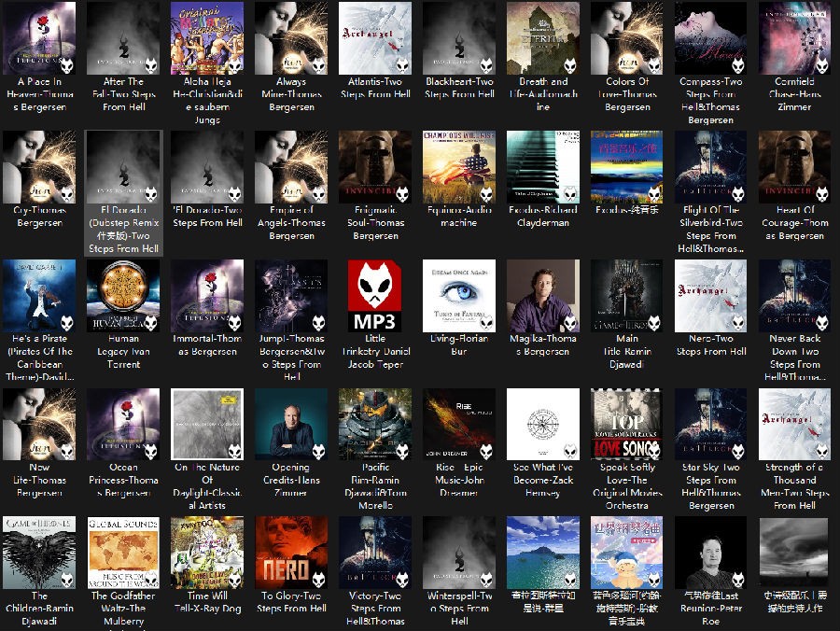Select Breath and Life-Audiomachine file icon

tap(542, 38)
